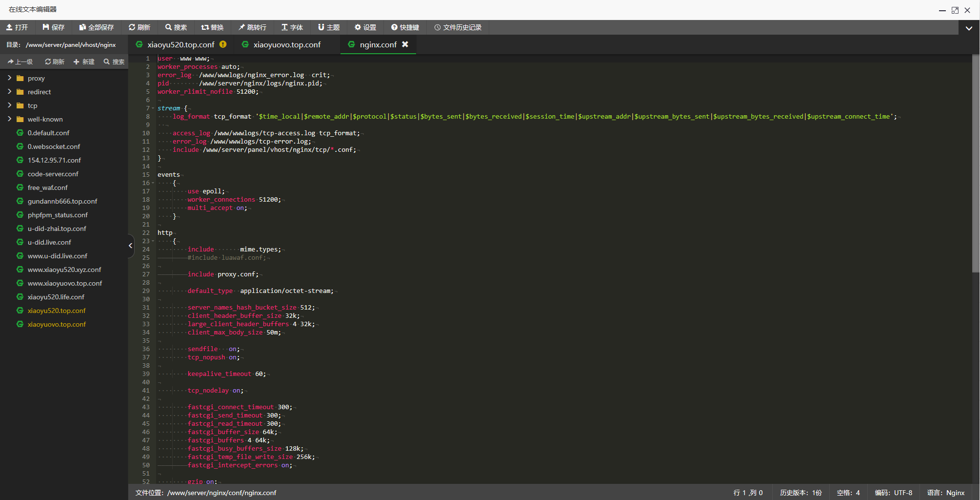Change 语言 Nginx language mode in status bar
This screenshot has width=980, height=500.
coord(946,493)
